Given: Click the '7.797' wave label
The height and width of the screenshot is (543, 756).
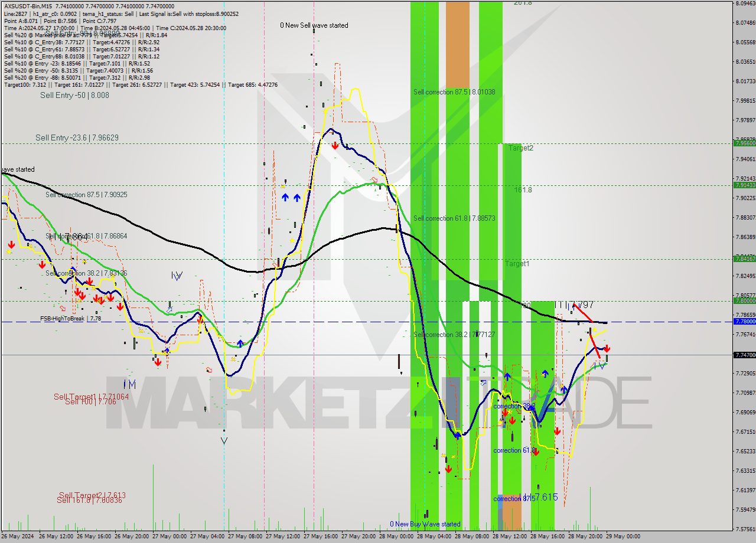Looking at the screenshot, I should point(582,305).
